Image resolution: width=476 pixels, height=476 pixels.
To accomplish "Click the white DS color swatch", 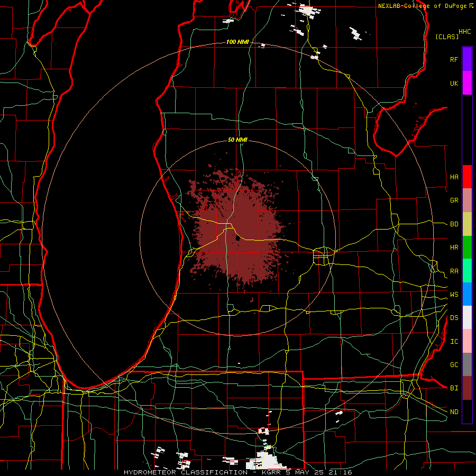I will click(467, 317).
